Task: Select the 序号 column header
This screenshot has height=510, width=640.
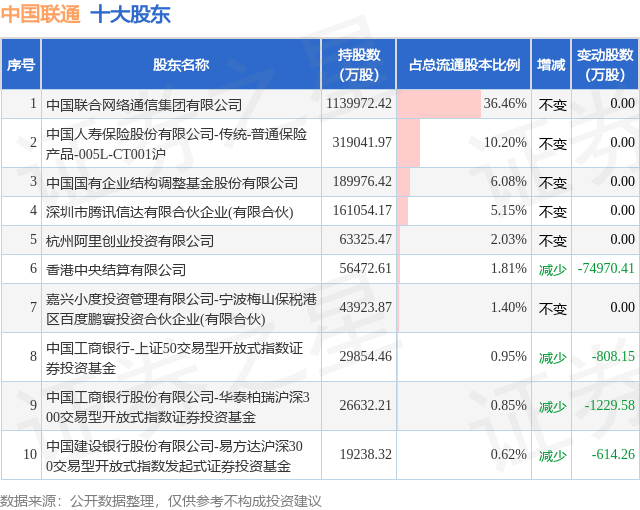Action: (x=21, y=64)
